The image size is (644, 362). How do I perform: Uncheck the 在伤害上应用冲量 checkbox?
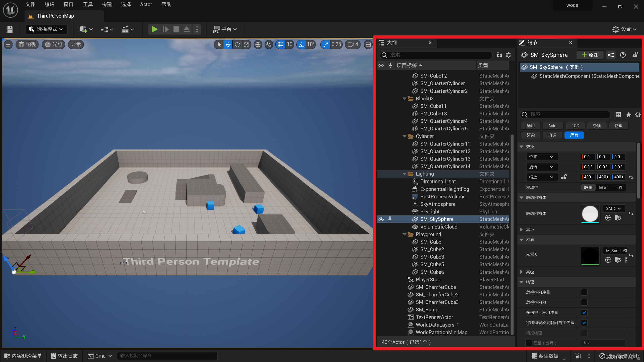[584, 312]
